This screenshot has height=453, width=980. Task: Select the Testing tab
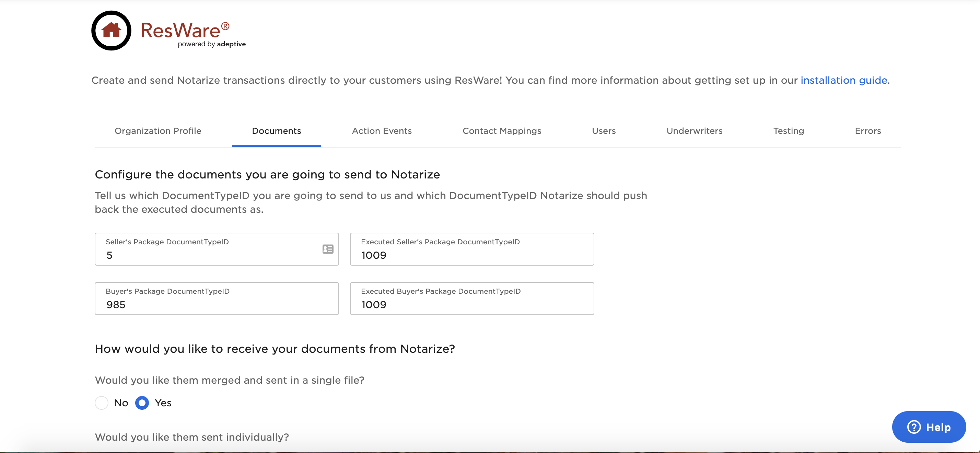click(788, 131)
